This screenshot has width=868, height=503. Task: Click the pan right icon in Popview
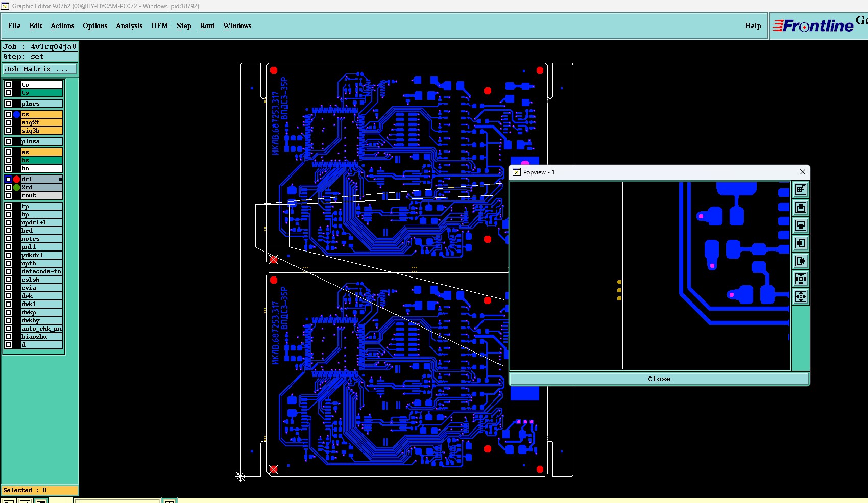tap(801, 261)
